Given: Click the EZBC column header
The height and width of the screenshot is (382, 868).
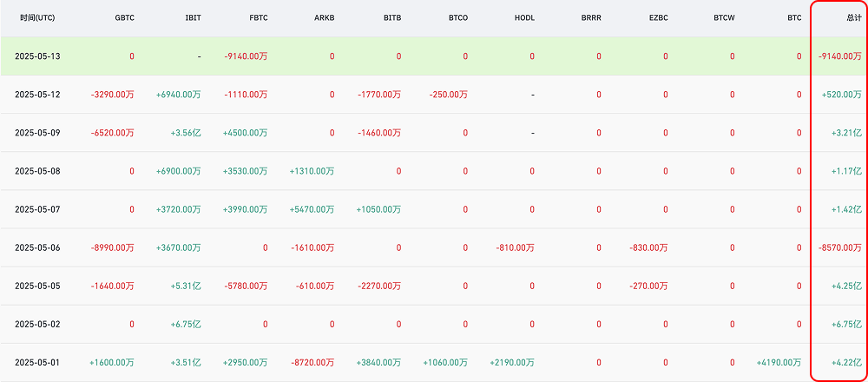Looking at the screenshot, I should tap(658, 17).
